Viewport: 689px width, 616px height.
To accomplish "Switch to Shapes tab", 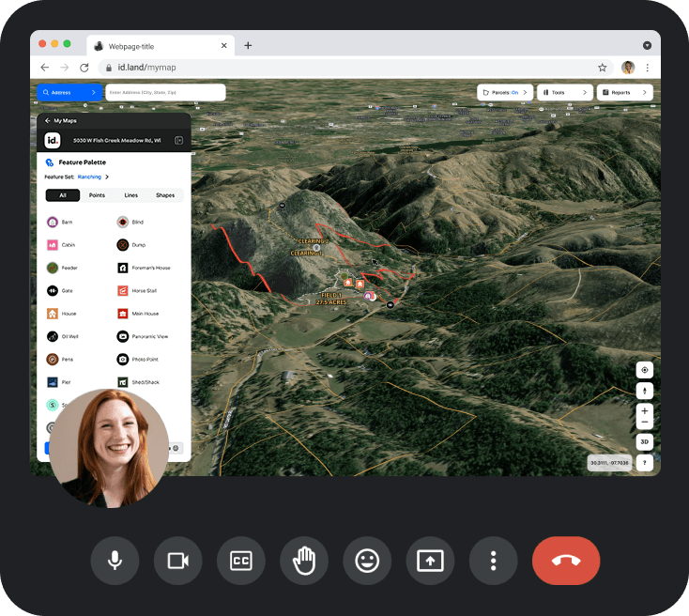I will [165, 195].
